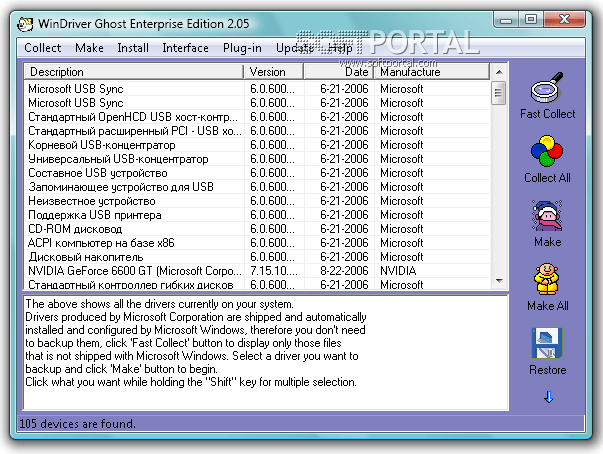Screen dimensions: 603x454
Task: Click the 7.15.10... version cell
Action: tap(274, 271)
